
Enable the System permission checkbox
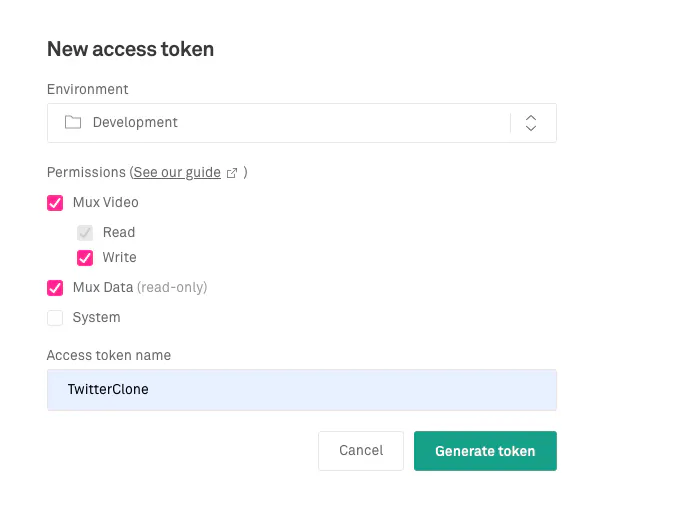point(55,318)
